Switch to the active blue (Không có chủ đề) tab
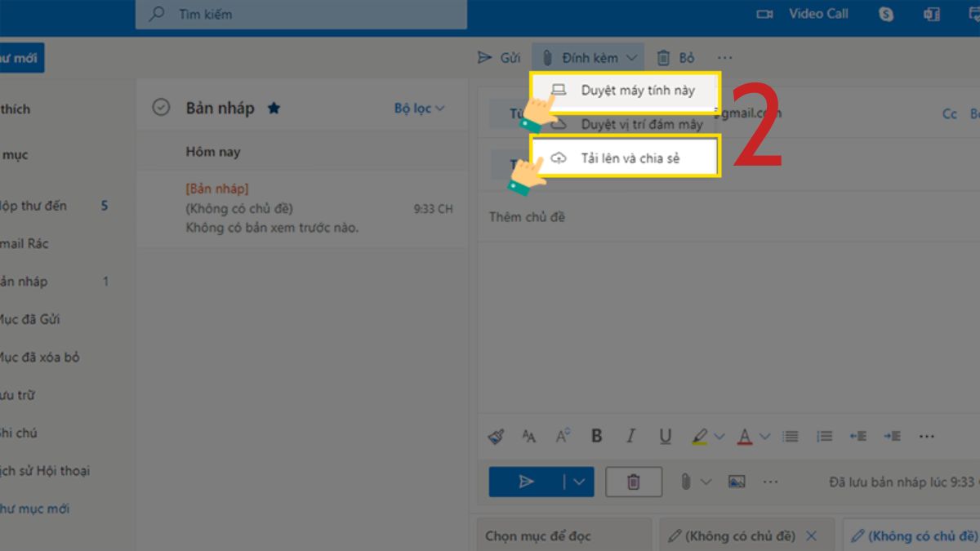The width and height of the screenshot is (980, 551). [913, 535]
